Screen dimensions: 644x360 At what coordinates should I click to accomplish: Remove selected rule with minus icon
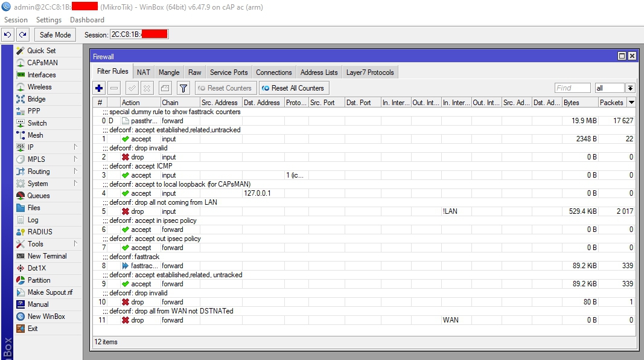tap(114, 88)
